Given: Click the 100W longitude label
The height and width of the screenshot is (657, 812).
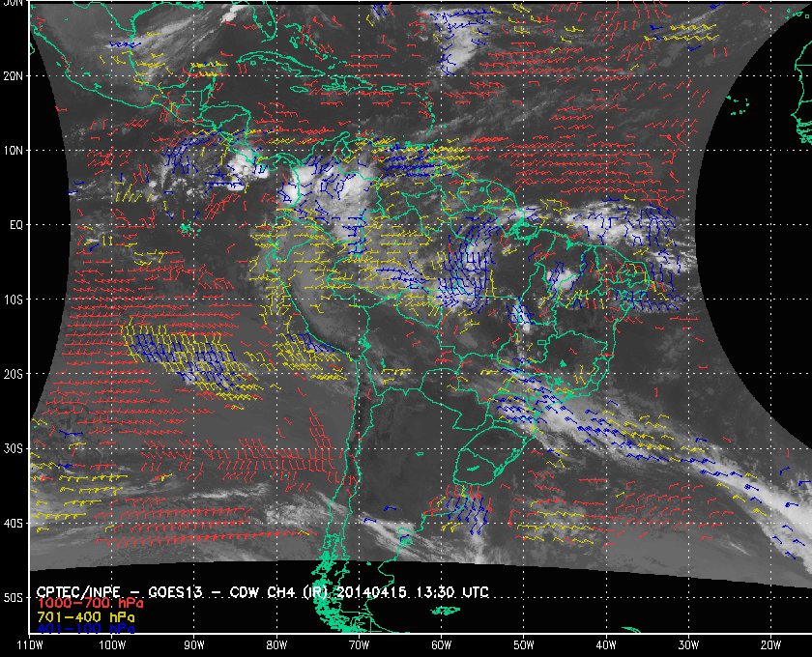Looking at the screenshot, I should [112, 645].
